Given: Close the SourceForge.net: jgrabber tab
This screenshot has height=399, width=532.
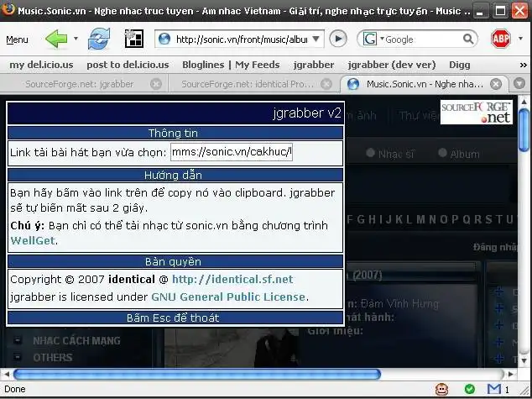Looking at the screenshot, I should 156,84.
